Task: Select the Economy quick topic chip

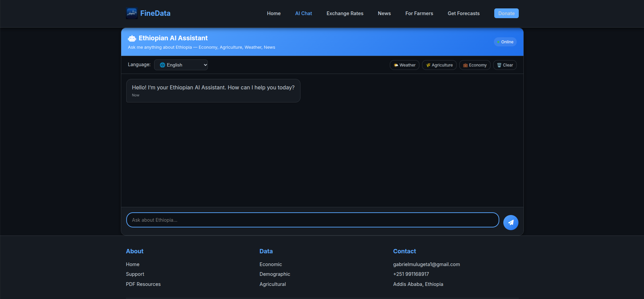Action: coord(475,65)
